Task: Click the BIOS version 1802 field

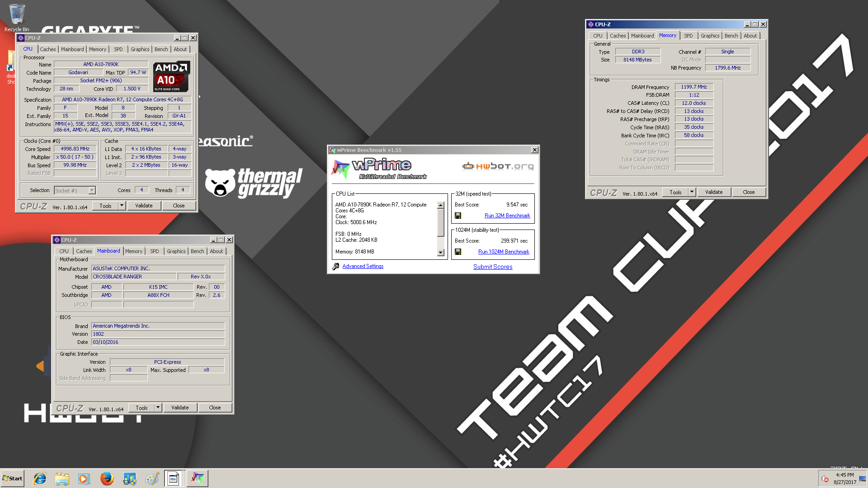Action: pyautogui.click(x=158, y=334)
